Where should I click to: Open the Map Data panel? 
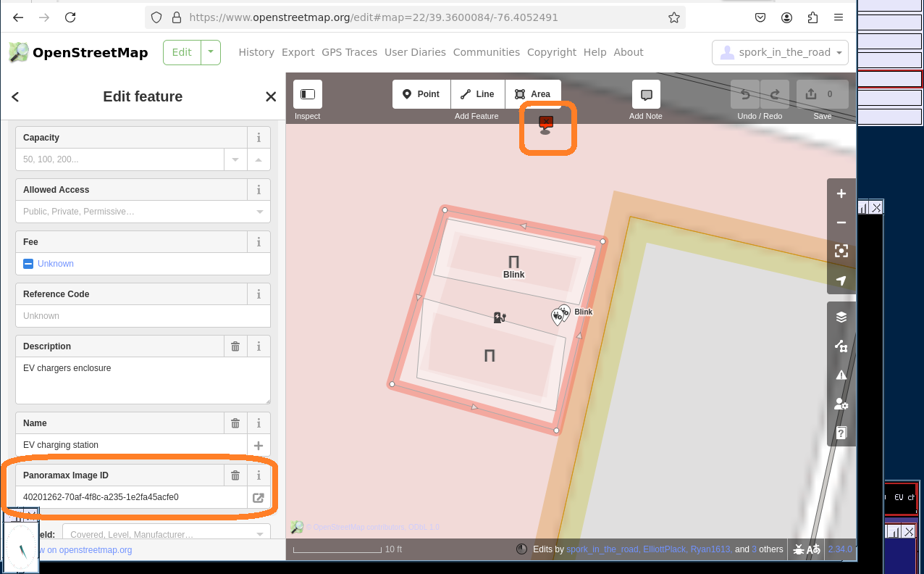841,346
